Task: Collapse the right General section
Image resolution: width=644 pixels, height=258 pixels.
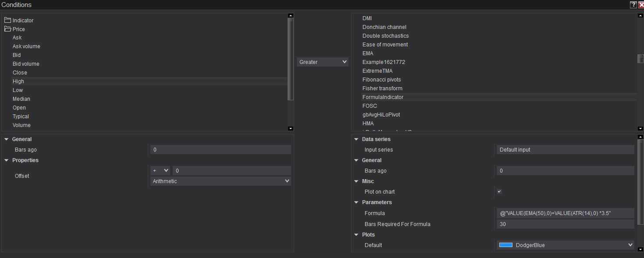Action: (x=356, y=160)
